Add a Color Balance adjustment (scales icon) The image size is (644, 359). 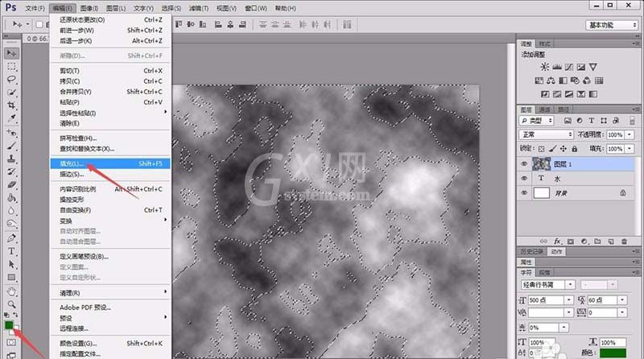(551, 80)
